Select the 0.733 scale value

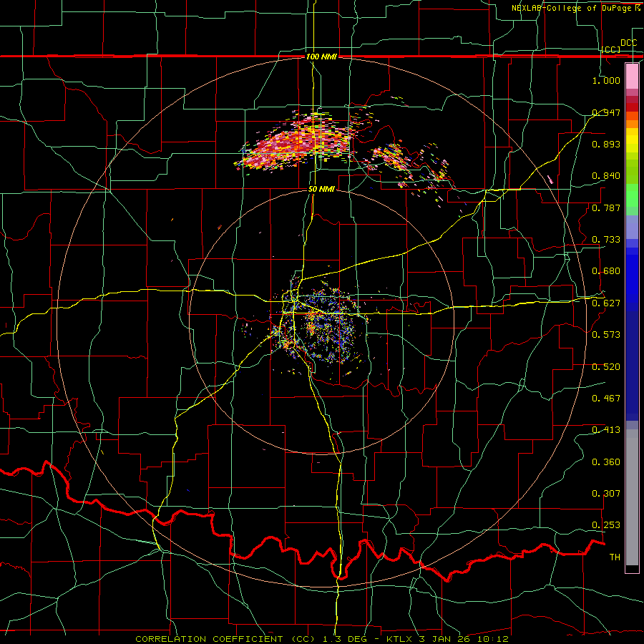coord(606,240)
